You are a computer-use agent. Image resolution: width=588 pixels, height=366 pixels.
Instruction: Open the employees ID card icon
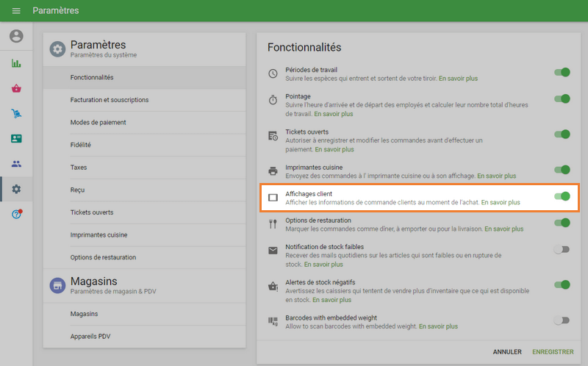(x=16, y=138)
